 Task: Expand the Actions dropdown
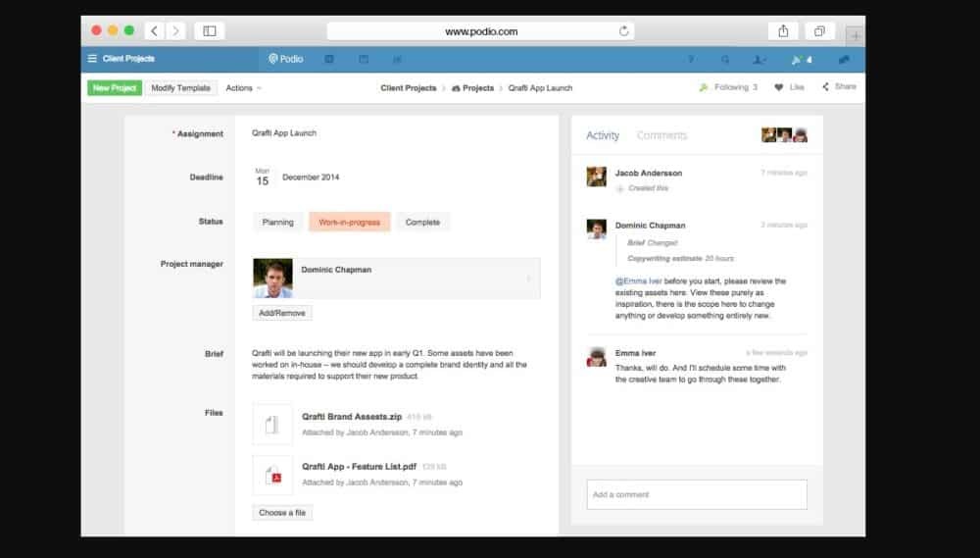[243, 88]
